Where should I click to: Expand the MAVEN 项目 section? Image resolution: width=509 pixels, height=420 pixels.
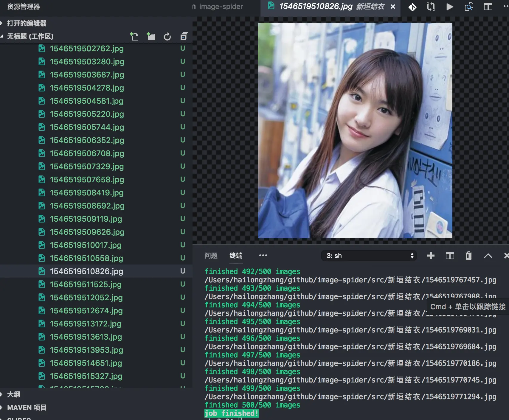(x=27, y=407)
